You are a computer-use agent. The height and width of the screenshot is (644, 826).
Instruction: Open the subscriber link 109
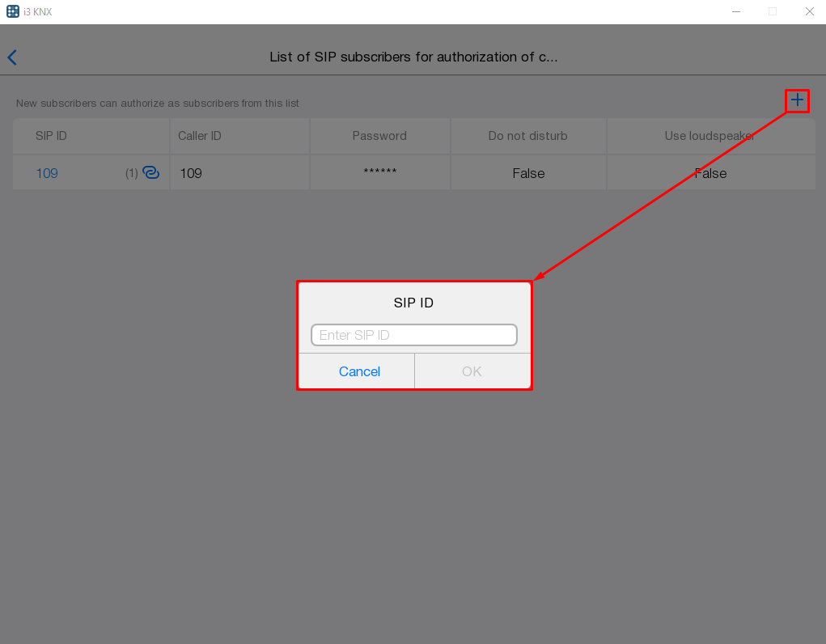point(47,173)
